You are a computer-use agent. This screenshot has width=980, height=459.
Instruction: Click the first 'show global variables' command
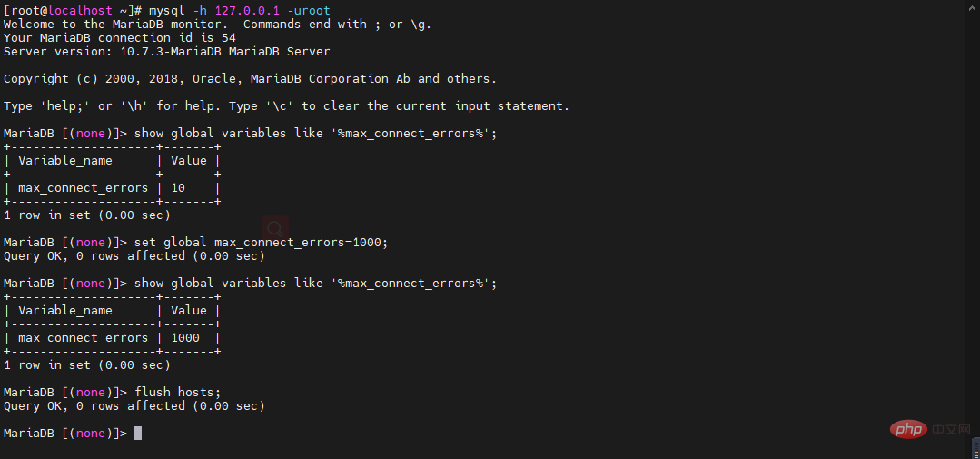pyautogui.click(x=316, y=134)
